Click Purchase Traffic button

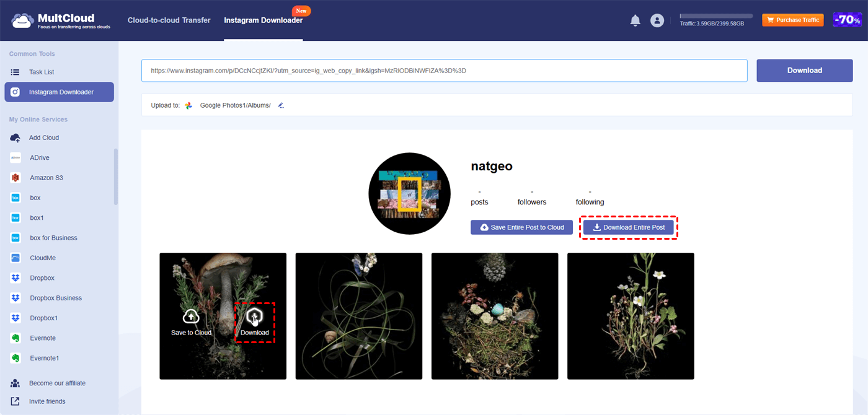coord(792,20)
